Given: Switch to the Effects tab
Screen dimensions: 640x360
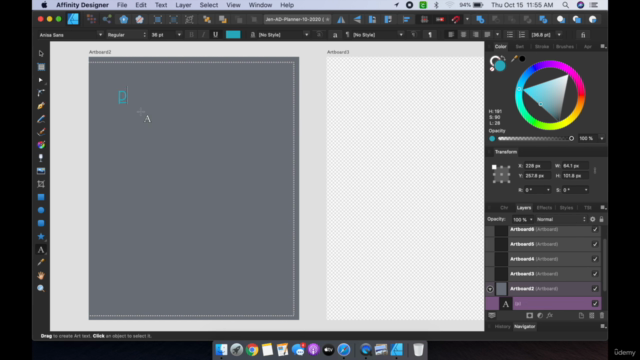Looking at the screenshot, I should (x=544, y=208).
